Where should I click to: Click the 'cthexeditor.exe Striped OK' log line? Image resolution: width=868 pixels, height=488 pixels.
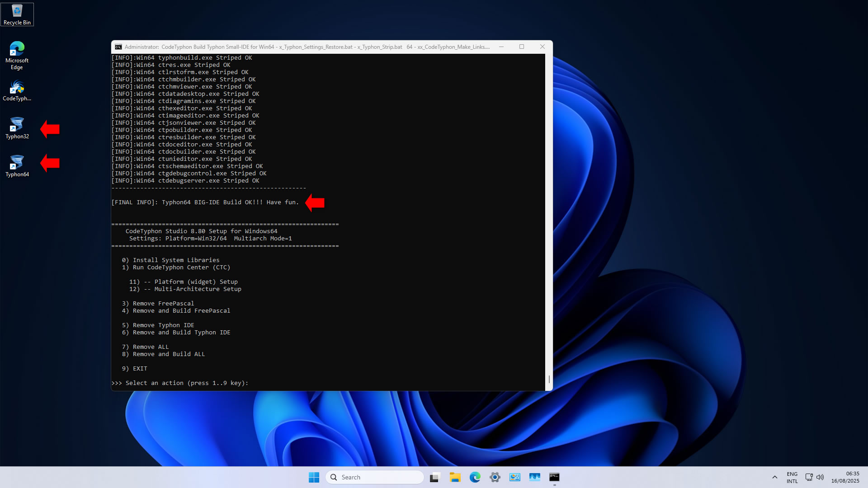coord(182,108)
